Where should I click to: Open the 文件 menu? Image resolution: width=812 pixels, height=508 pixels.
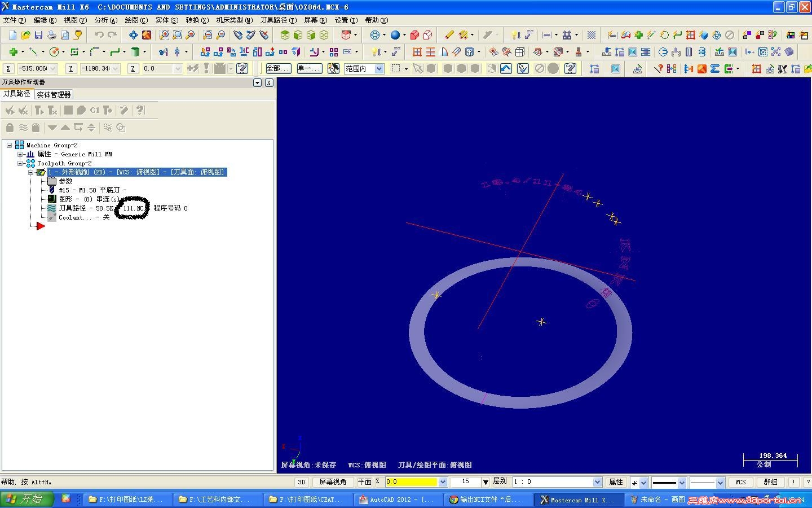(x=14, y=20)
